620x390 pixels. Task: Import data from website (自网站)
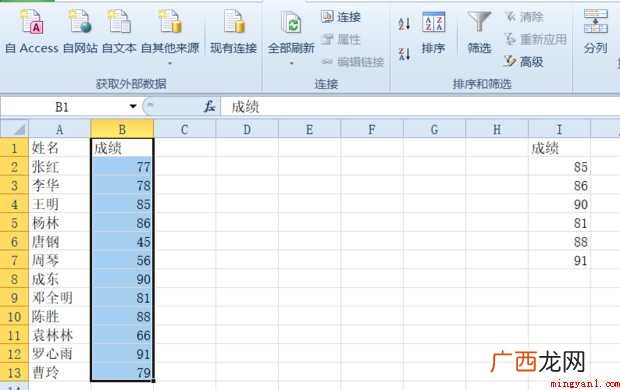80,32
